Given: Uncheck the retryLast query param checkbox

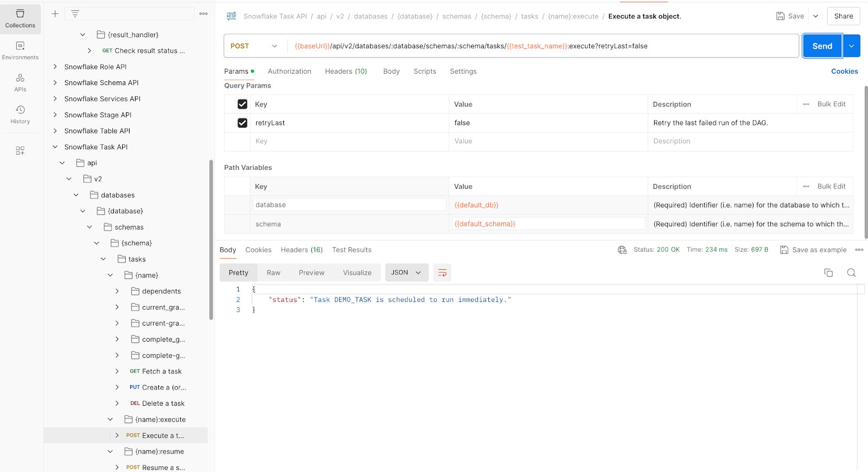Looking at the screenshot, I should point(242,123).
